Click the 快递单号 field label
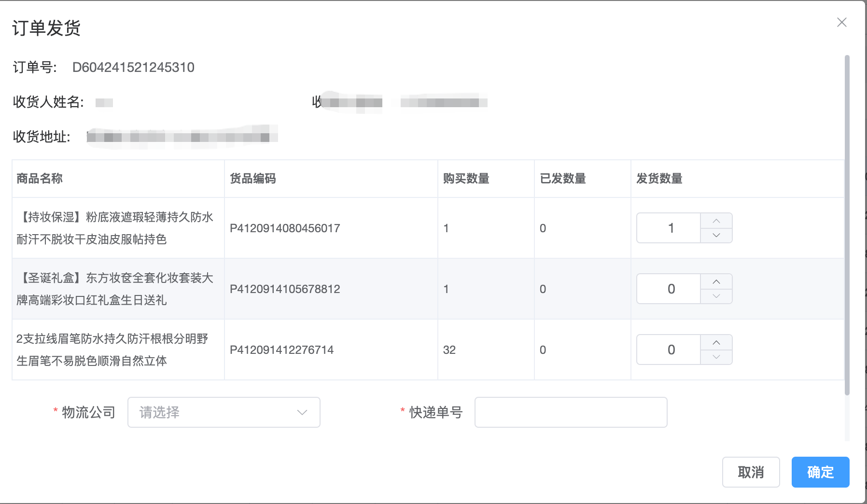This screenshot has height=504, width=867. [436, 412]
